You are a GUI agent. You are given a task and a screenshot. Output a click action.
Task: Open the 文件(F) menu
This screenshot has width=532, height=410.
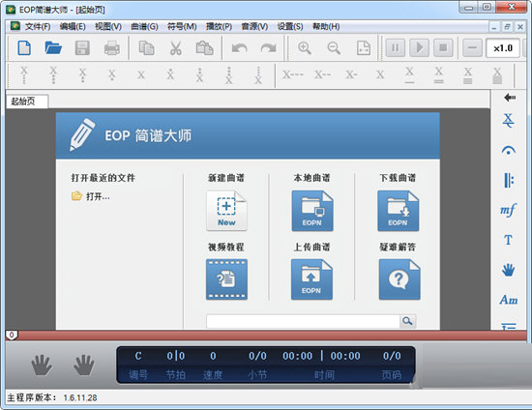(38, 26)
